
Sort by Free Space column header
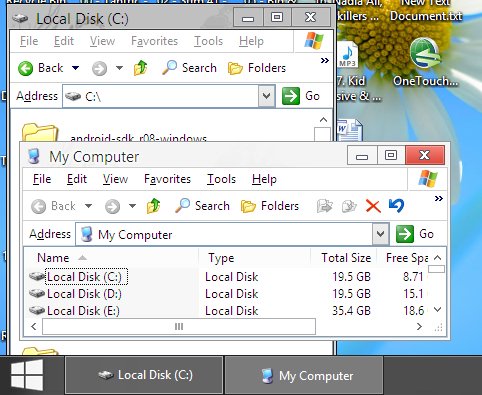[x=403, y=258]
